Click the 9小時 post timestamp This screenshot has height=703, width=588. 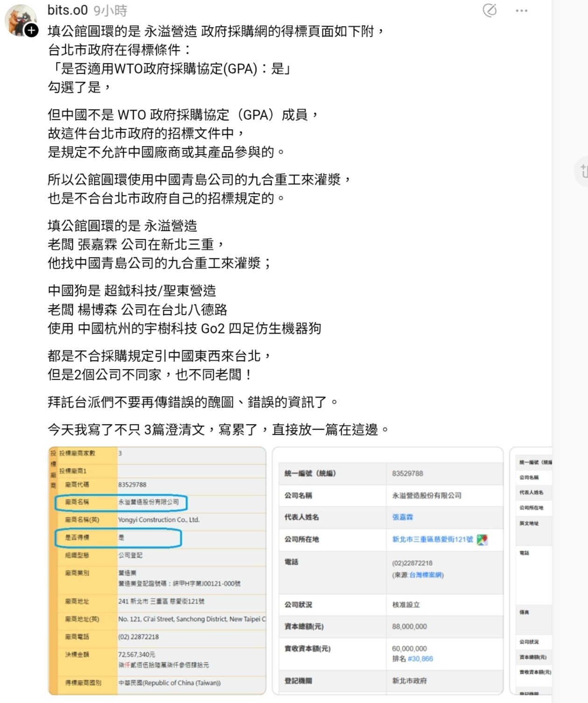pyautogui.click(x=110, y=11)
